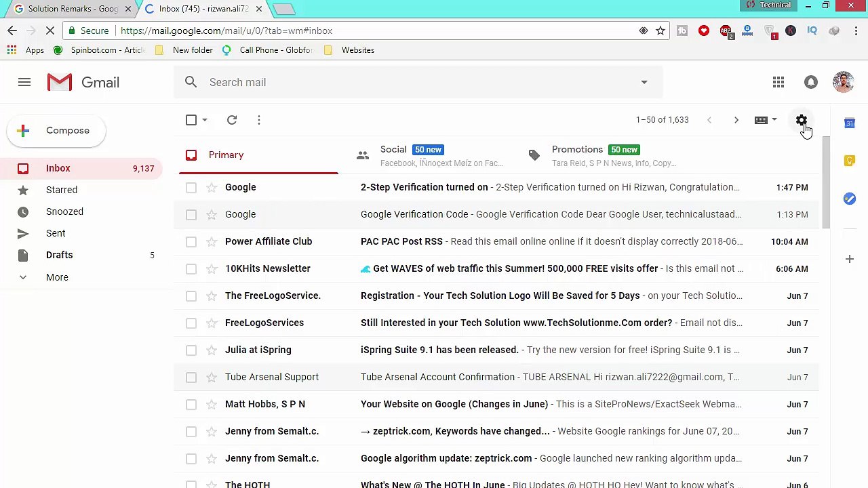868x488 pixels.
Task: Open Google Tasks side panel
Action: click(x=850, y=198)
